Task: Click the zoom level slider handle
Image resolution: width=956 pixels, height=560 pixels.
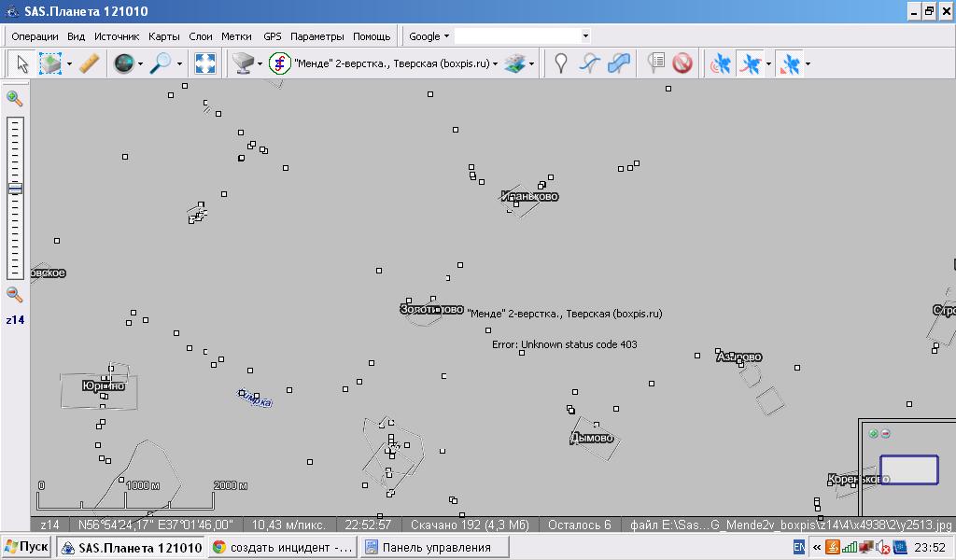Action: tap(15, 189)
